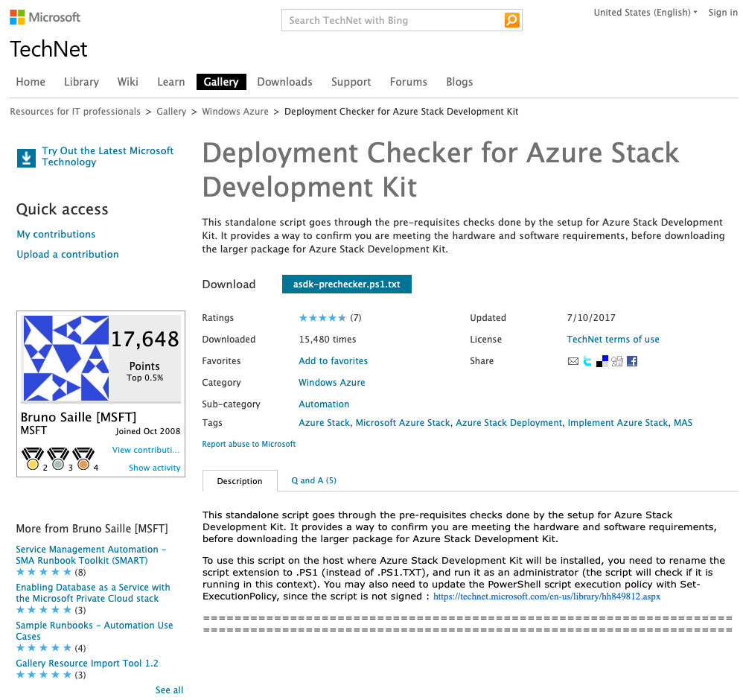Open TechNet terms of use link

613,340
